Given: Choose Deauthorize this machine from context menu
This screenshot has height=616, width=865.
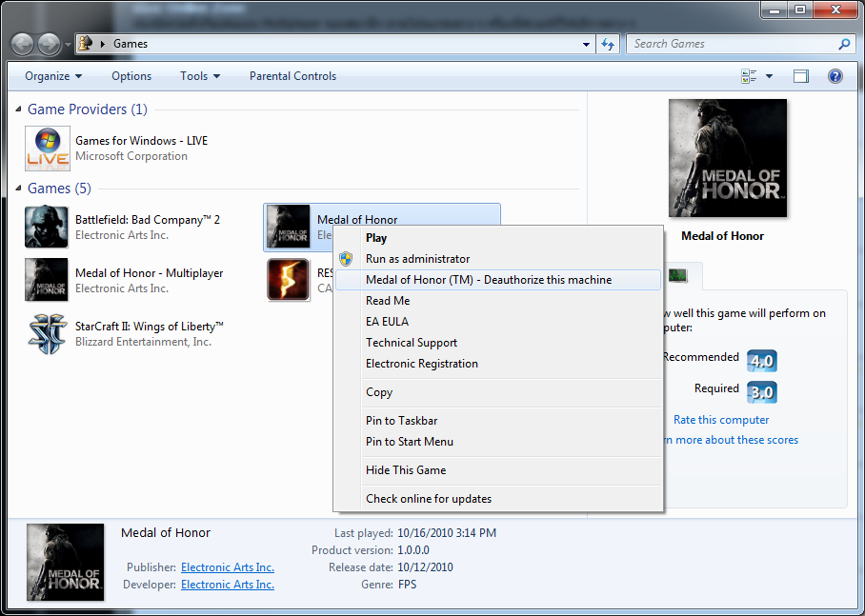Looking at the screenshot, I should [x=489, y=280].
